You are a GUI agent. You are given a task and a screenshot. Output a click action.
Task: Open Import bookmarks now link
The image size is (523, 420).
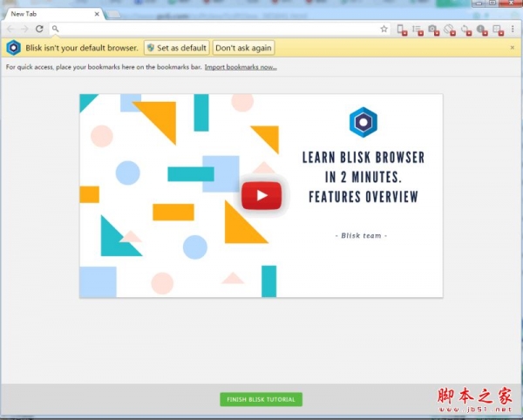coord(241,67)
